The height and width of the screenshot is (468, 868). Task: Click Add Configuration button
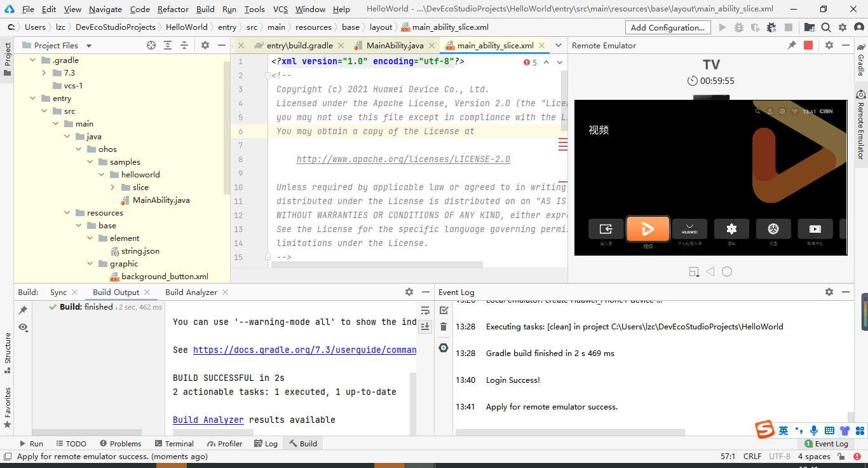668,27
